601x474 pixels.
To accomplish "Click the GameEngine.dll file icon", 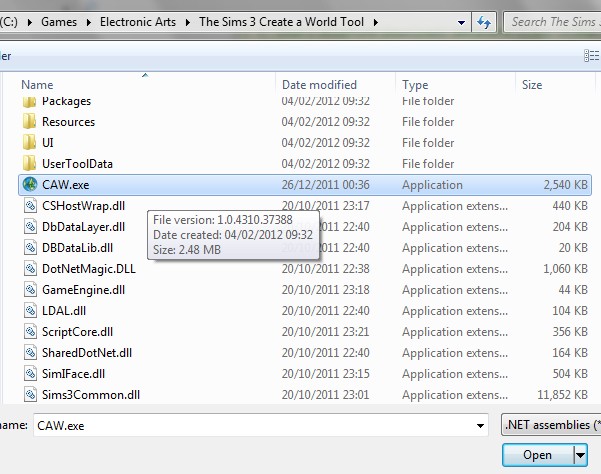I will (x=30, y=290).
